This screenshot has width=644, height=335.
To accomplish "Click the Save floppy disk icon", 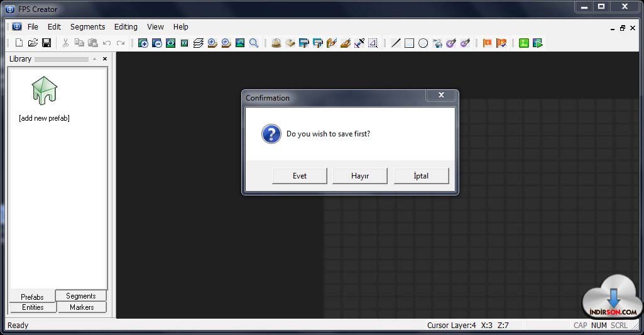I will tap(46, 43).
